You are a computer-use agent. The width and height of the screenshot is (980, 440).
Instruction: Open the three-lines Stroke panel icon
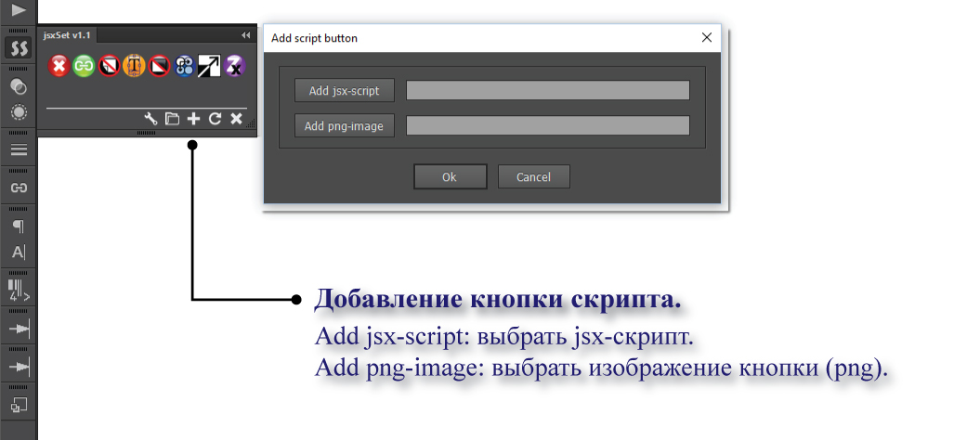click(x=19, y=149)
